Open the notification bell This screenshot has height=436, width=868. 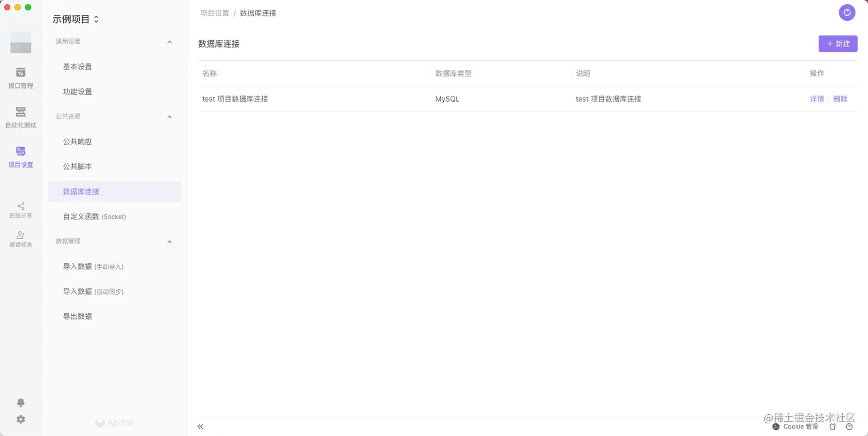(21, 403)
